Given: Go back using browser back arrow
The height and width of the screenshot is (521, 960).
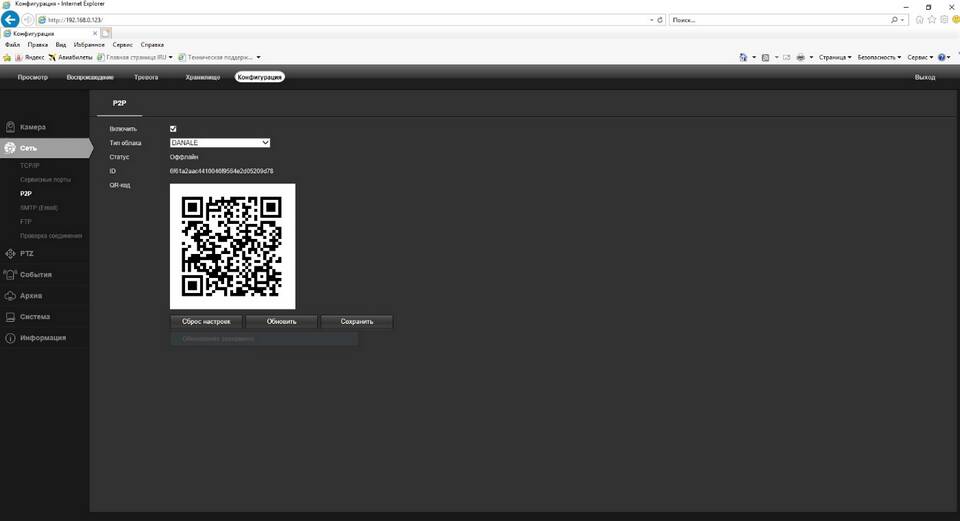Looking at the screenshot, I should tap(10, 19).
